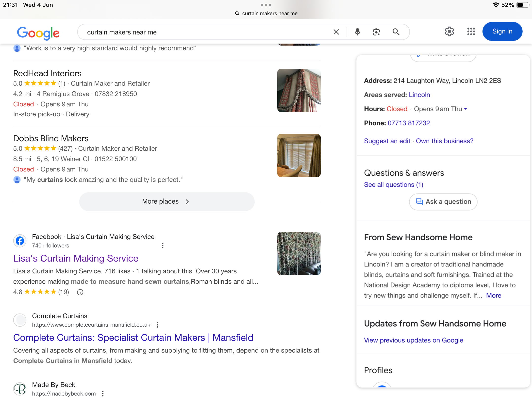Expand the business hours dropdown arrow
Image resolution: width=532 pixels, height=399 pixels.
coord(465,109)
